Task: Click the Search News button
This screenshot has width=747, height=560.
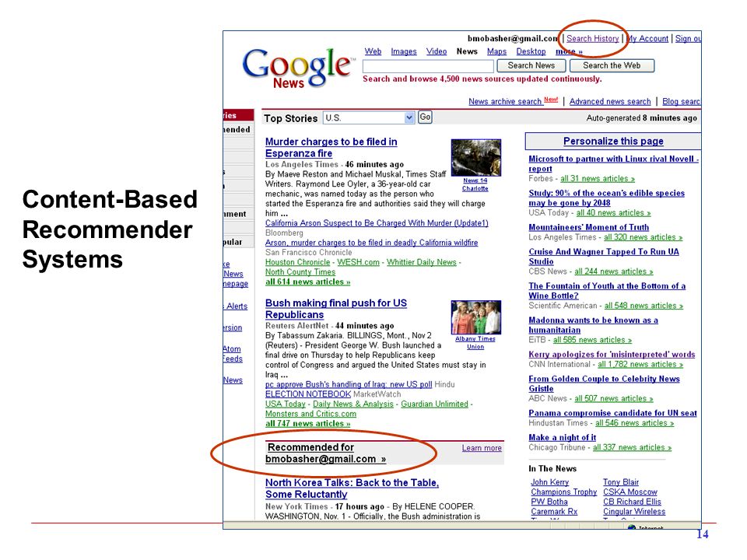Action: coord(531,65)
